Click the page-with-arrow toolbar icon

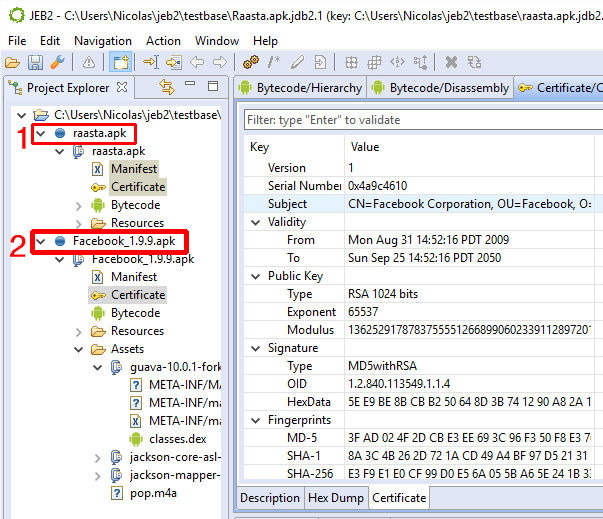(x=320, y=62)
